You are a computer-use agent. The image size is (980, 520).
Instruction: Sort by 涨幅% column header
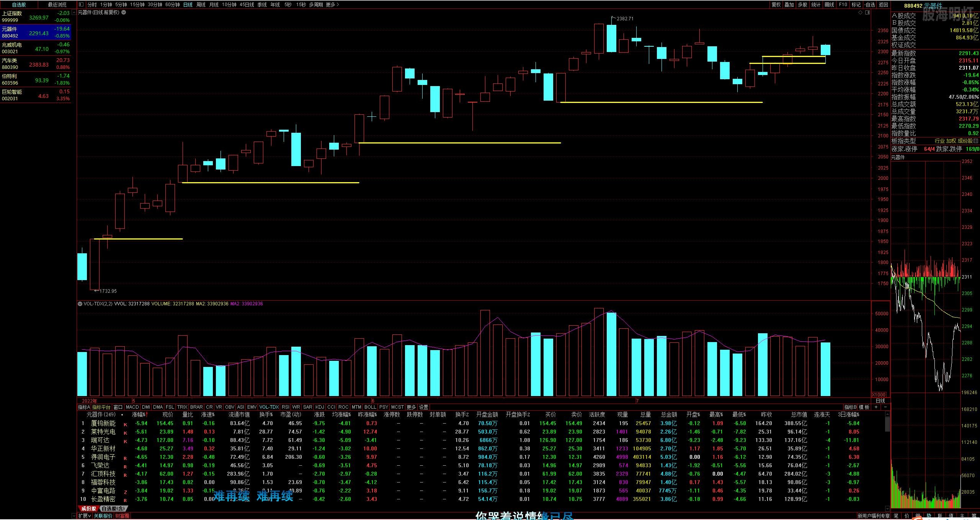tap(140, 414)
